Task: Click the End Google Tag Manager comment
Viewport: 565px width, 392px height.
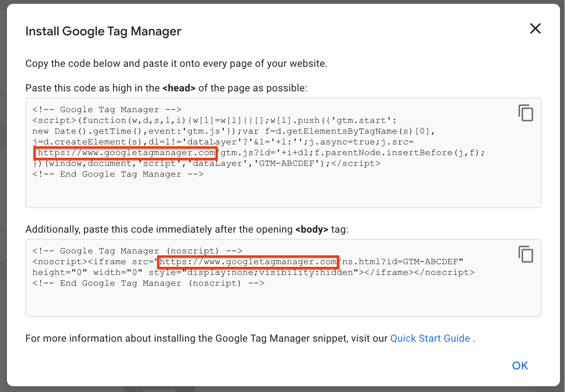Action: coord(118,174)
